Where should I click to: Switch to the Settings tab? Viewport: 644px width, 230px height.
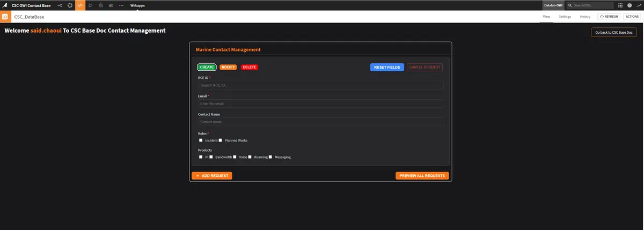click(x=565, y=17)
